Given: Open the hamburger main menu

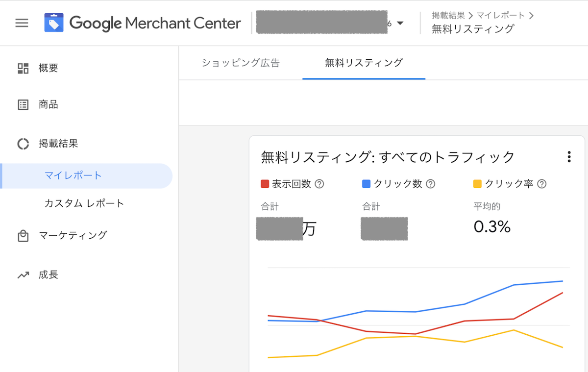Looking at the screenshot, I should 22,23.
